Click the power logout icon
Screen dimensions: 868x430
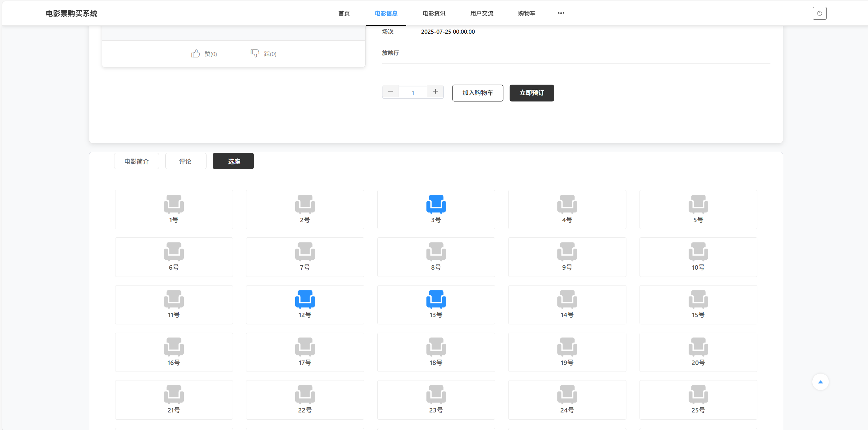819,13
